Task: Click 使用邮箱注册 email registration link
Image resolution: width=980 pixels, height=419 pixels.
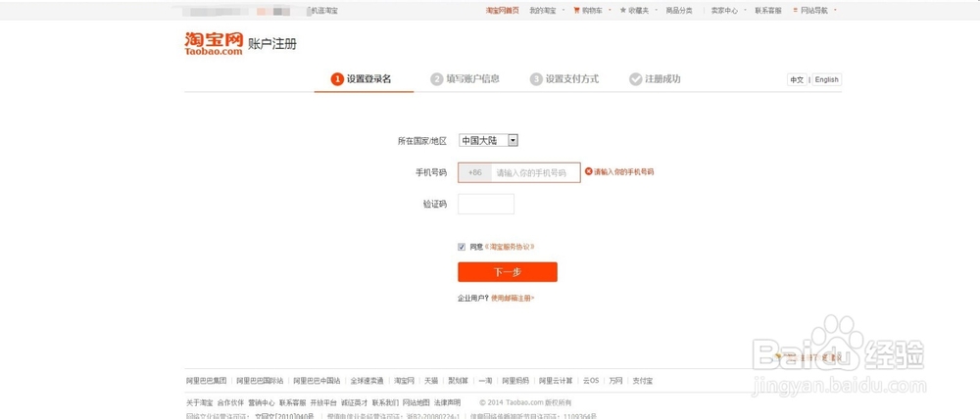Action: [513, 299]
